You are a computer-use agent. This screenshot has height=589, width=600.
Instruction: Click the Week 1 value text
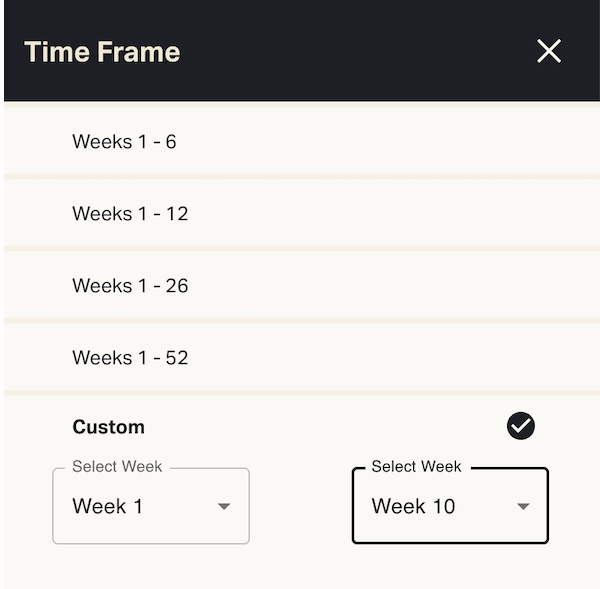tap(108, 506)
